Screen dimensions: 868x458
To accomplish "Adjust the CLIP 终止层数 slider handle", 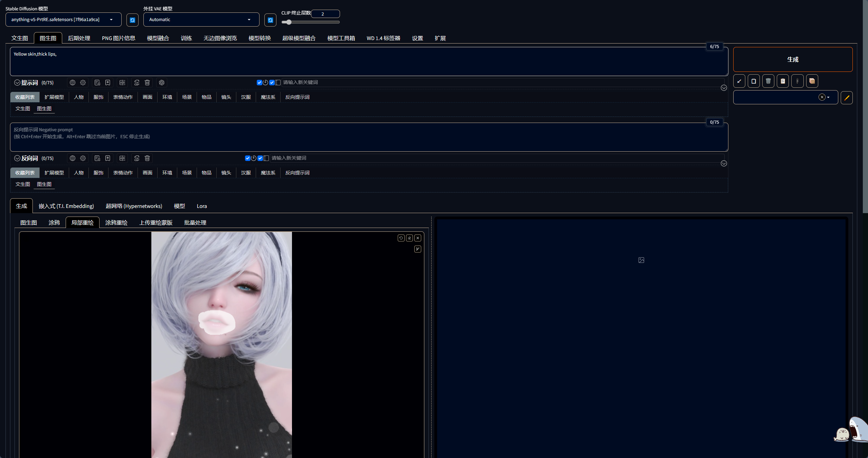I will (x=289, y=22).
